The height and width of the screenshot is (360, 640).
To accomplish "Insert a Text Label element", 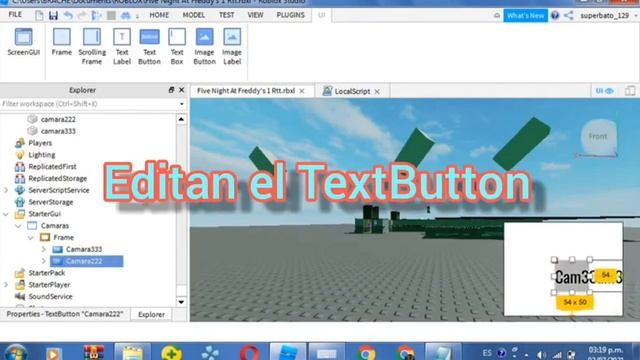I will pyautogui.click(x=122, y=46).
